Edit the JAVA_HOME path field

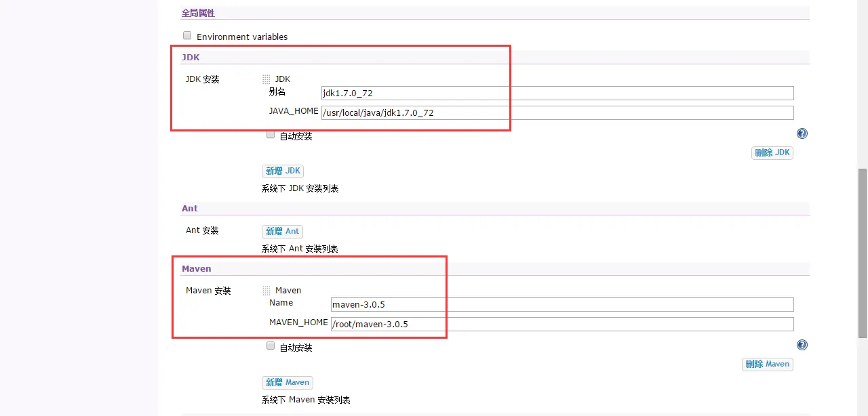557,112
